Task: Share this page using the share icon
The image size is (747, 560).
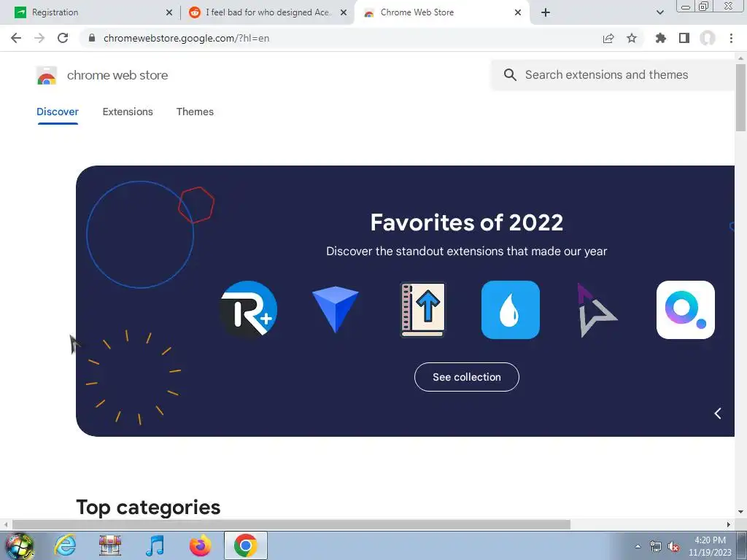Action: [x=608, y=38]
